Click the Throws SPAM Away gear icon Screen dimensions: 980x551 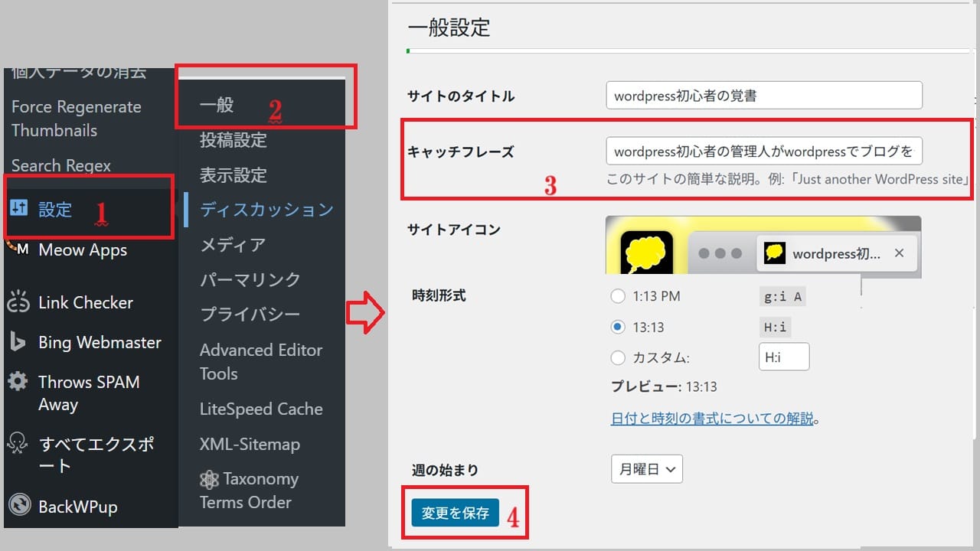pos(18,383)
